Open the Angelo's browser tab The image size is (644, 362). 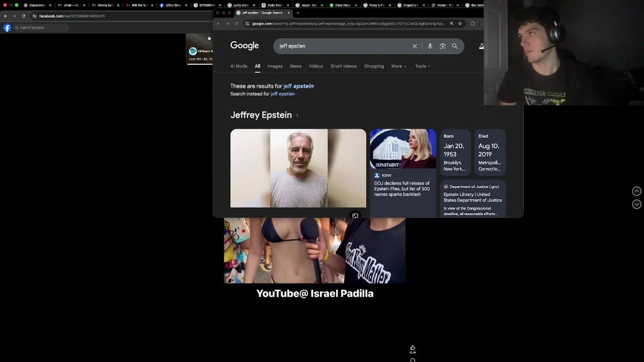(411, 5)
